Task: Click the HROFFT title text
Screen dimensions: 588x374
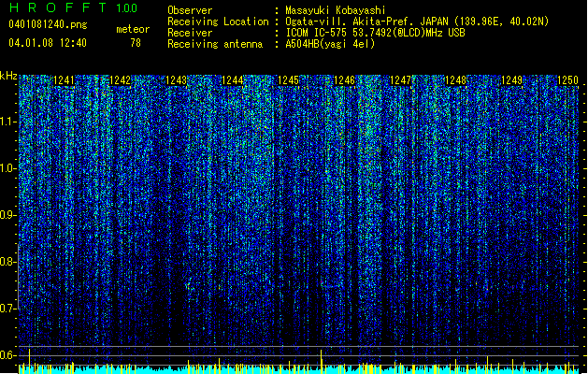Action: [x=58, y=7]
